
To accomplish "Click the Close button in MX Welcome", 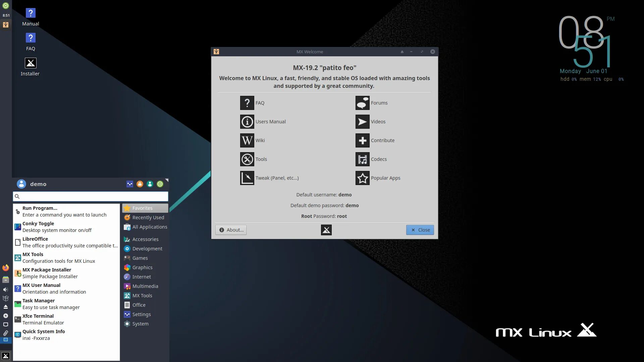I will 420,230.
